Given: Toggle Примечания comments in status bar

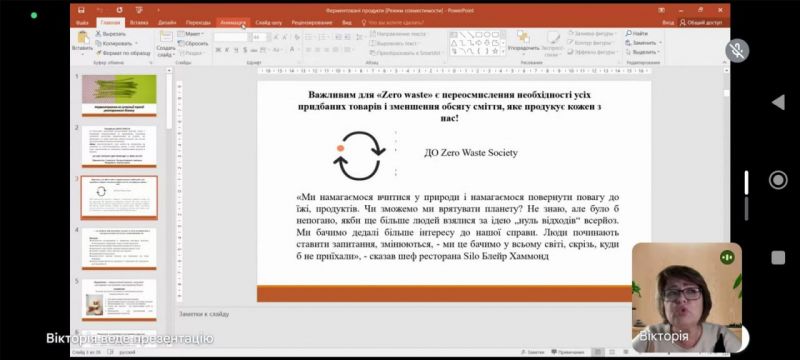Looking at the screenshot, I should [x=567, y=352].
